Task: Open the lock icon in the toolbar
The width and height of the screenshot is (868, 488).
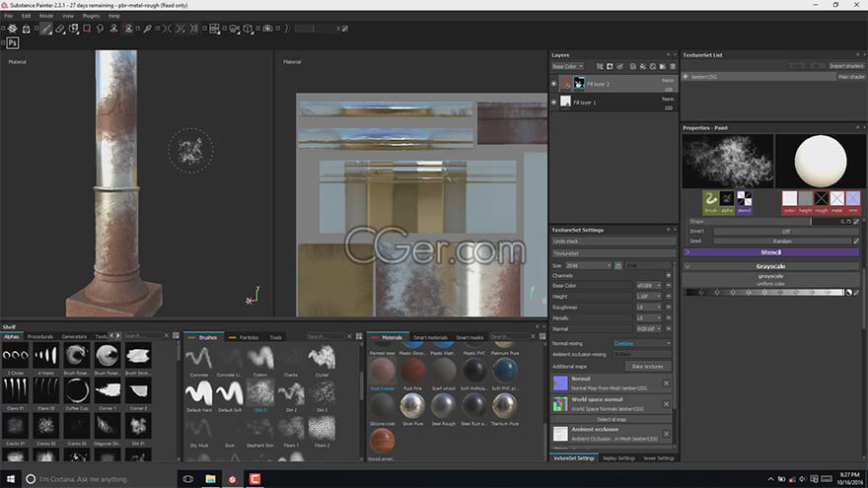Action: [26, 29]
